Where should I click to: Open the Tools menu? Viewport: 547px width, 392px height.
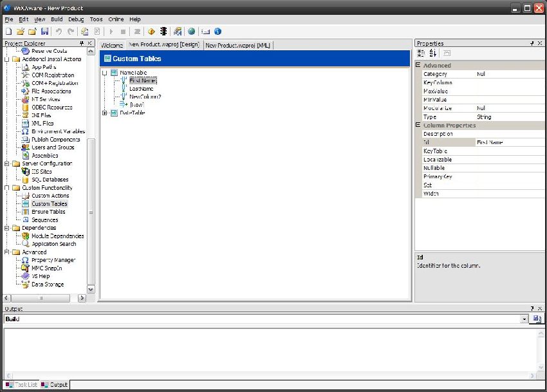pyautogui.click(x=96, y=19)
